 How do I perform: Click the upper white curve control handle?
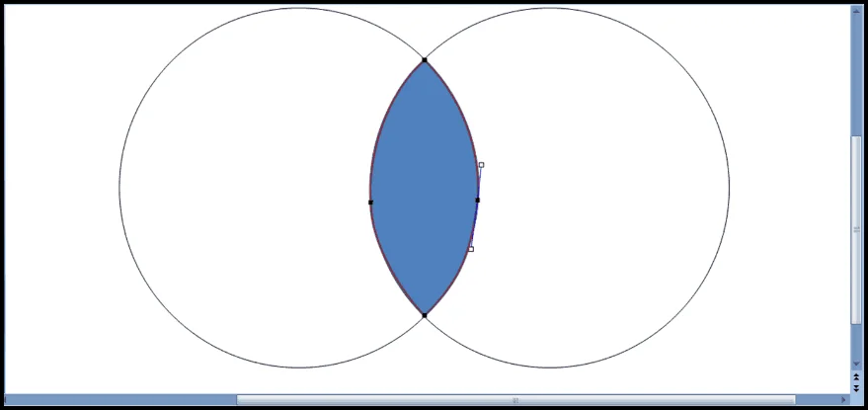(481, 165)
